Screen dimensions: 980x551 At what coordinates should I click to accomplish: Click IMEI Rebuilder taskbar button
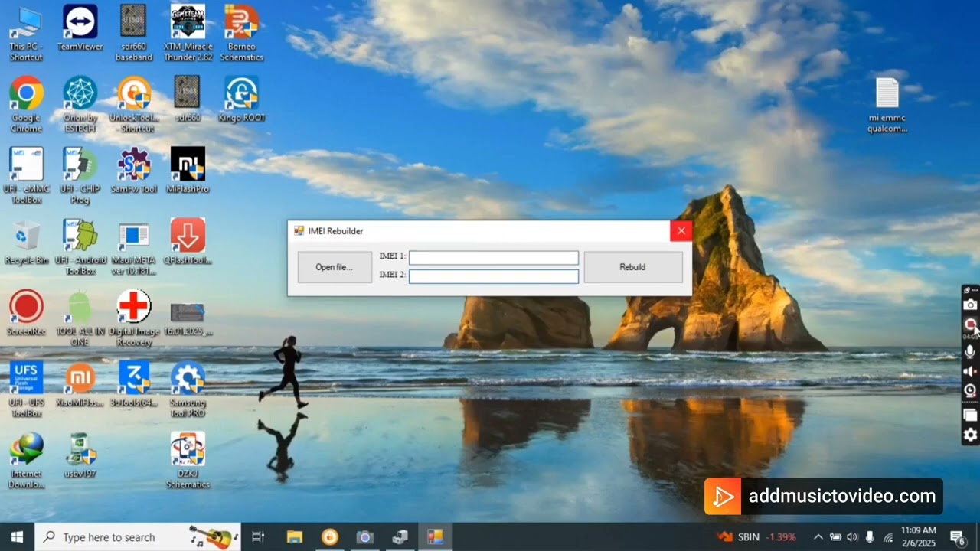(x=435, y=537)
